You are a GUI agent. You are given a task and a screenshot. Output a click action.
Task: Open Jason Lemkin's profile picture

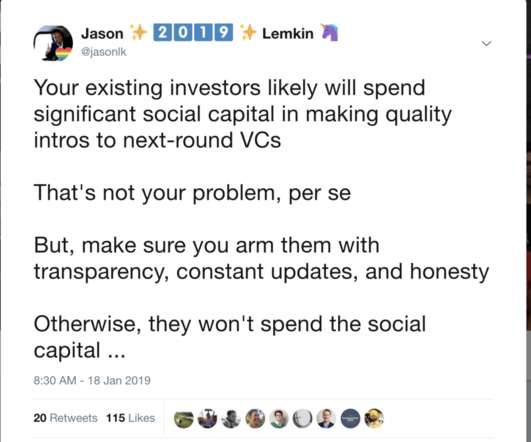tap(53, 43)
